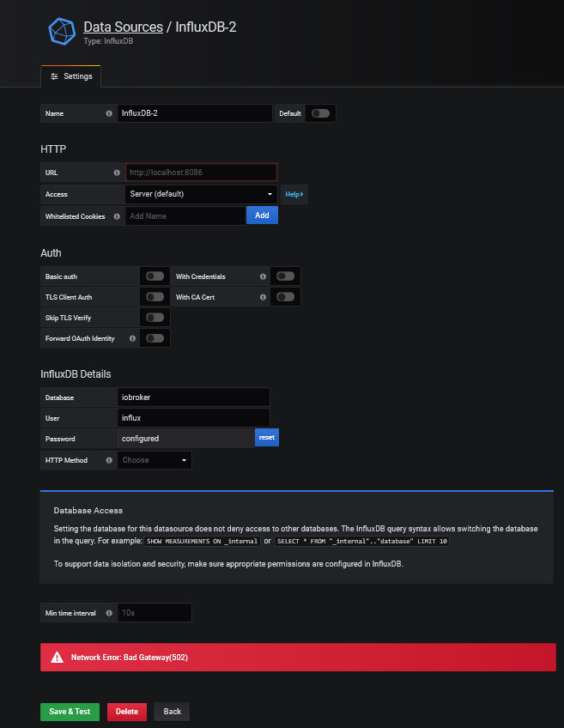Click the HTTP section heading

(x=53, y=149)
